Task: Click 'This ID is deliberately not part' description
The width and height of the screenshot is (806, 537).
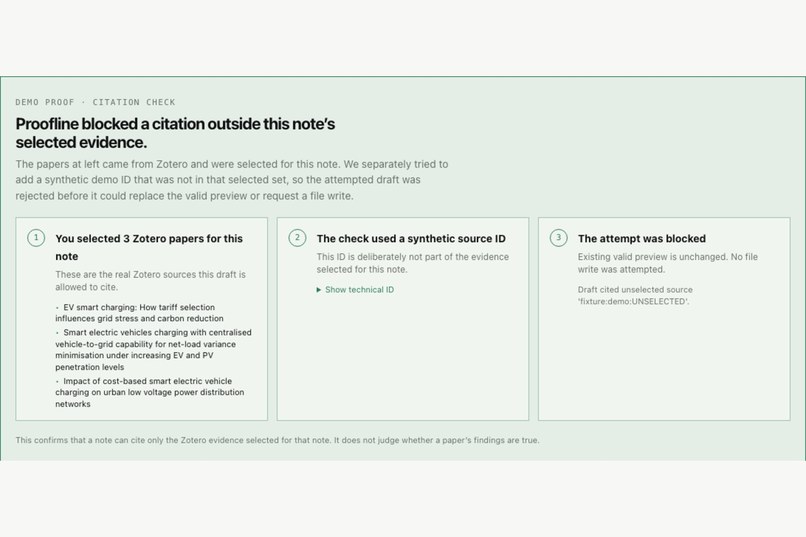Action: pyautogui.click(x=413, y=263)
